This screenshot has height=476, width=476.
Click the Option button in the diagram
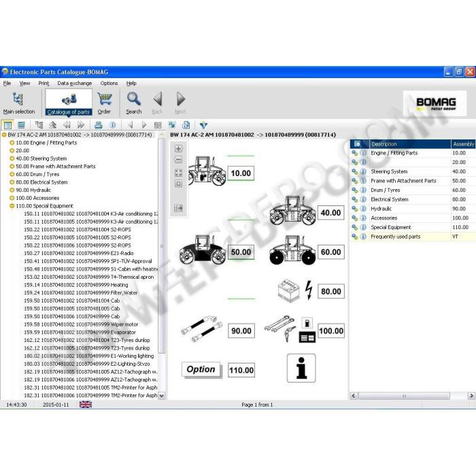coord(201,369)
